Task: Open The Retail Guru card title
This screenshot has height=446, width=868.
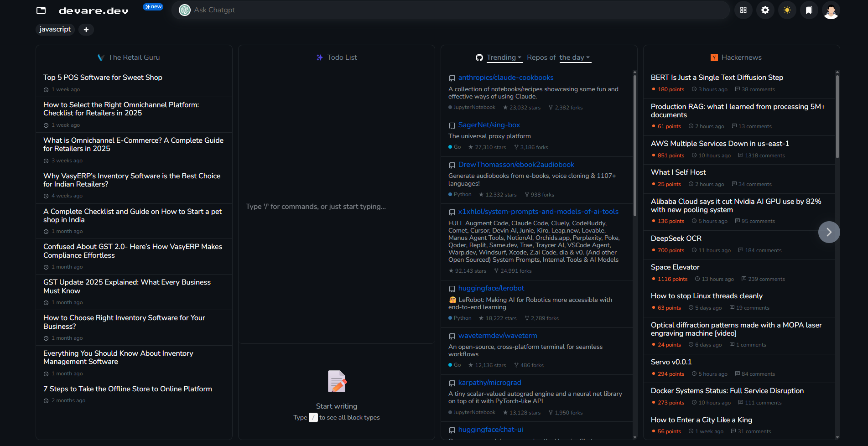Action: 134,57
